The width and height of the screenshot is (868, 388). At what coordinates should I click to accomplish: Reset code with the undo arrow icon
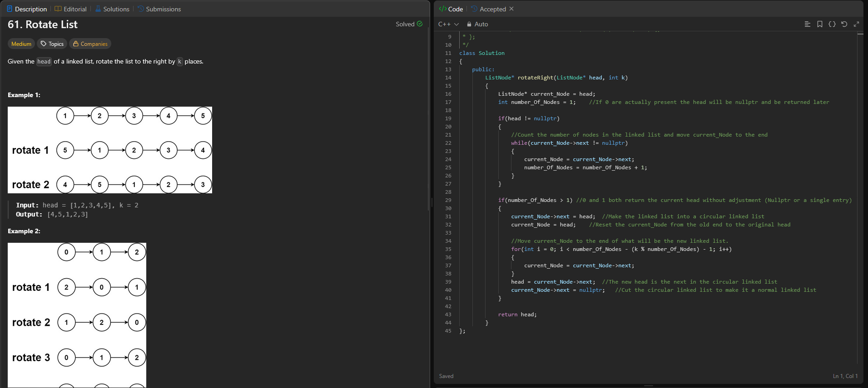844,24
